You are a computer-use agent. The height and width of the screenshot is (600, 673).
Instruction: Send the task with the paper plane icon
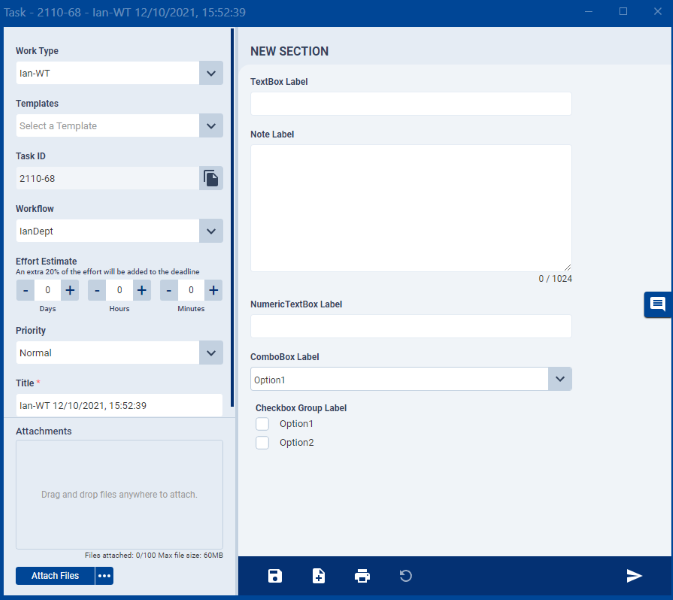click(634, 576)
